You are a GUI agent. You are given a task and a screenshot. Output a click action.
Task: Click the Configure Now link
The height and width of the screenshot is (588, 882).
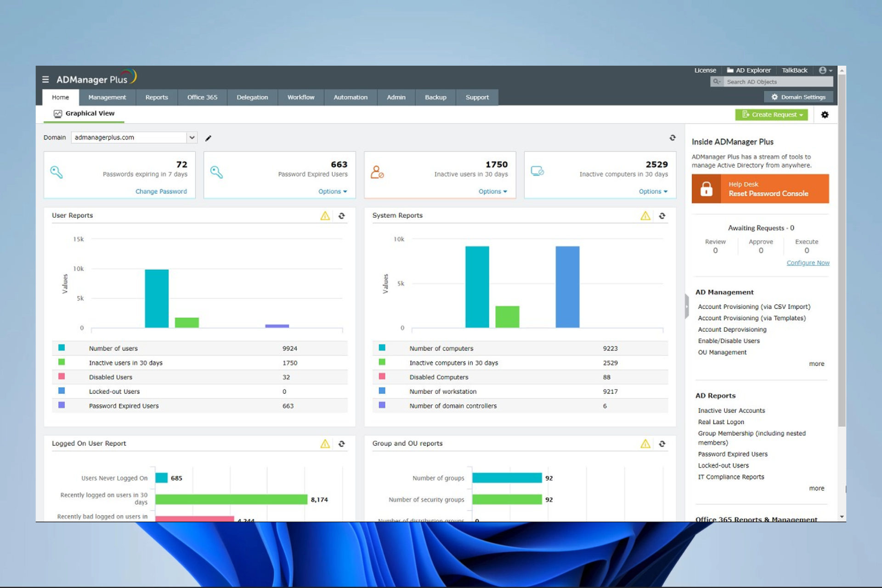(808, 263)
